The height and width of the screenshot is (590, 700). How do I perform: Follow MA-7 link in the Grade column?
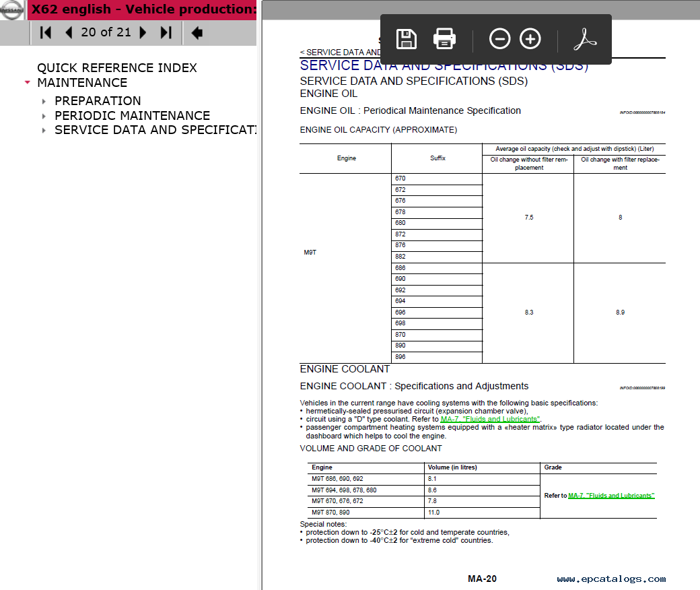click(611, 495)
